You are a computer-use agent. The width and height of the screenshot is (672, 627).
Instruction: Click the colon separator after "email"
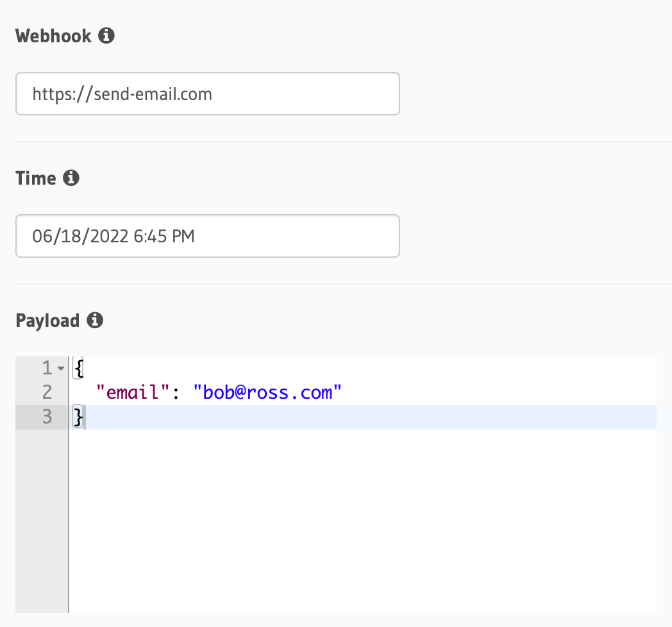tap(174, 392)
